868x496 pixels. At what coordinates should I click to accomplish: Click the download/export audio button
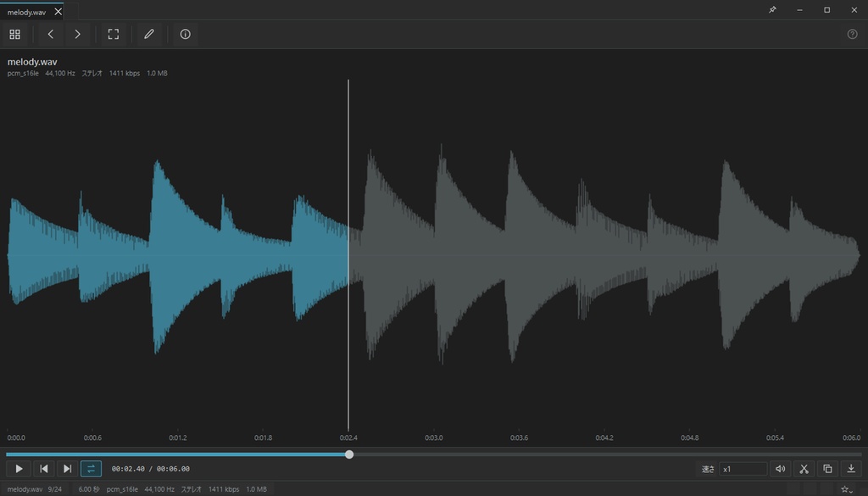click(851, 469)
